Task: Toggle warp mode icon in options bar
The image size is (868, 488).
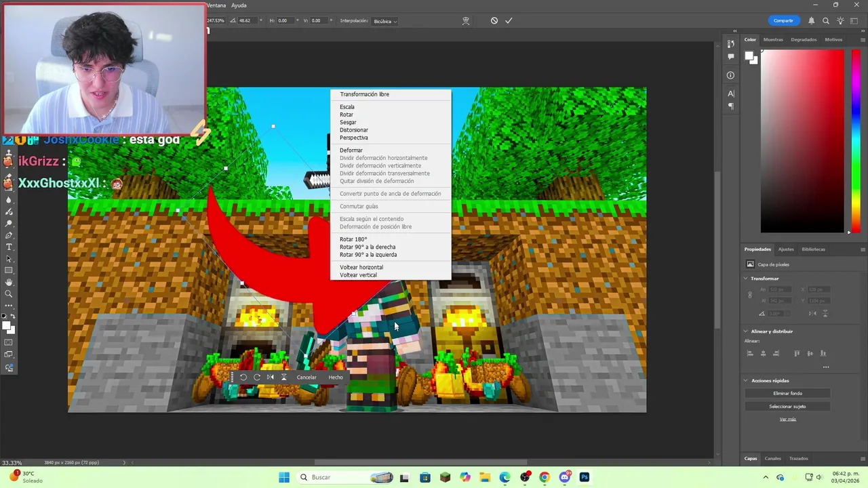Action: point(466,20)
